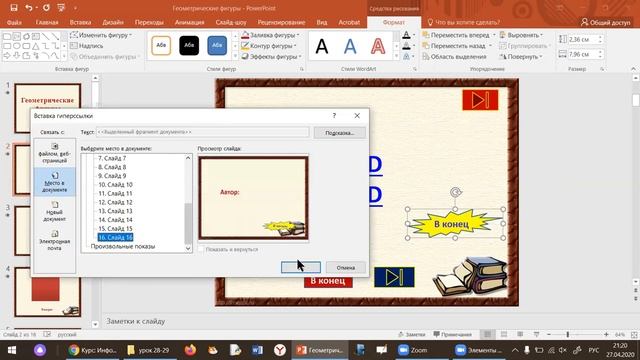The width and height of the screenshot is (640, 360).
Task: Click the shape width input field
Action: 582,54
